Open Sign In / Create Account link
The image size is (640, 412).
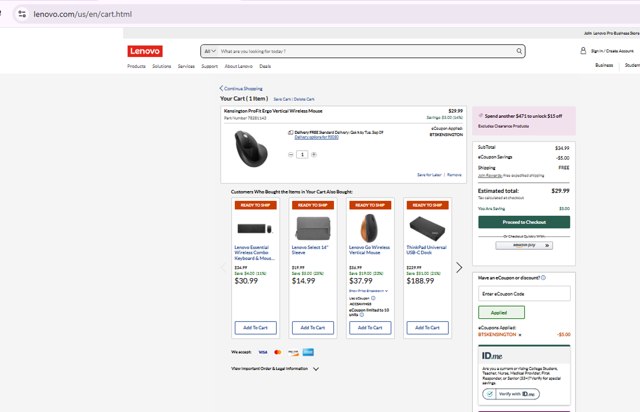pyautogui.click(x=612, y=51)
